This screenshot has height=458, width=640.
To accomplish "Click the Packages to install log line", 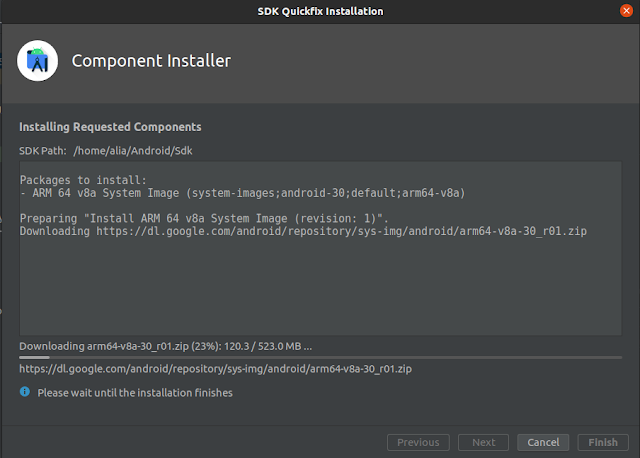I will pyautogui.click(x=83, y=180).
